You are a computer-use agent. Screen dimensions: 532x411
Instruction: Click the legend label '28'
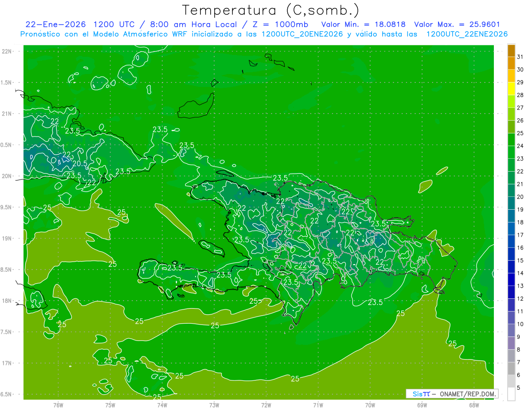click(520, 95)
